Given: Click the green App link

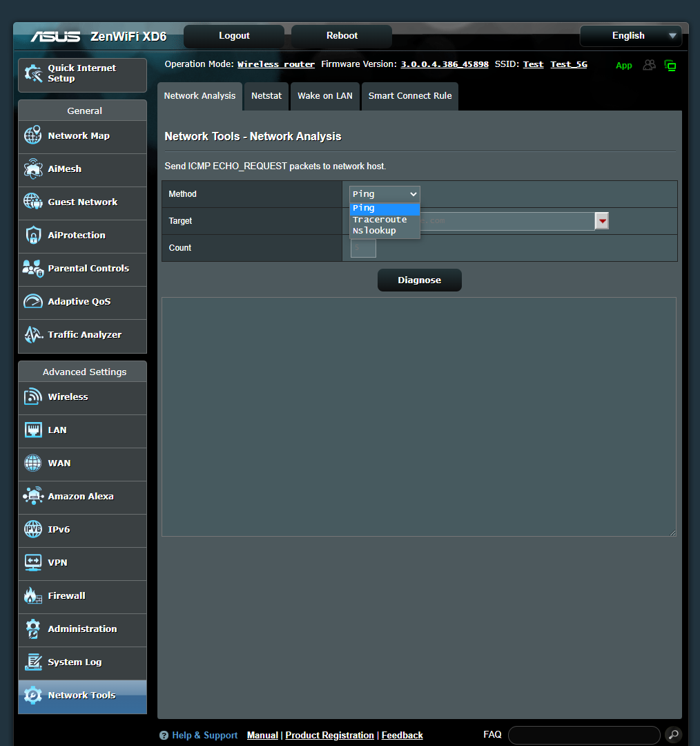Looking at the screenshot, I should point(624,66).
